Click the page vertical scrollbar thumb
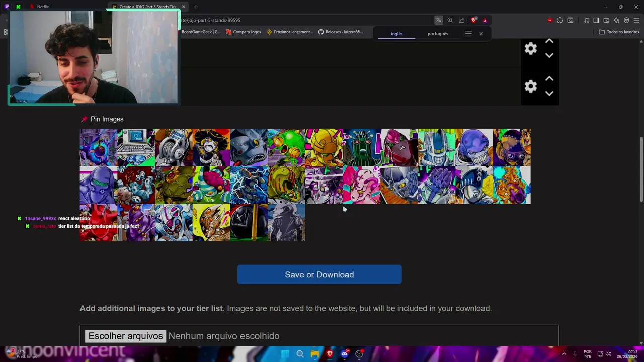 (x=641, y=169)
